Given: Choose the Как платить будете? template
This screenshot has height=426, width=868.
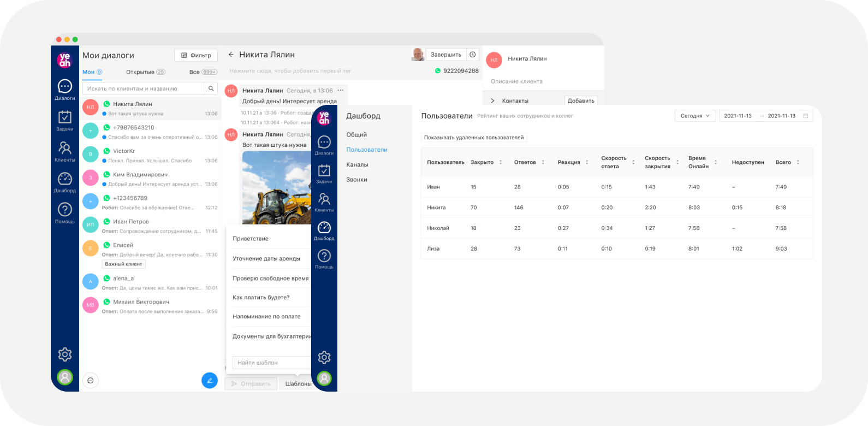Looking at the screenshot, I should pyautogui.click(x=261, y=298).
